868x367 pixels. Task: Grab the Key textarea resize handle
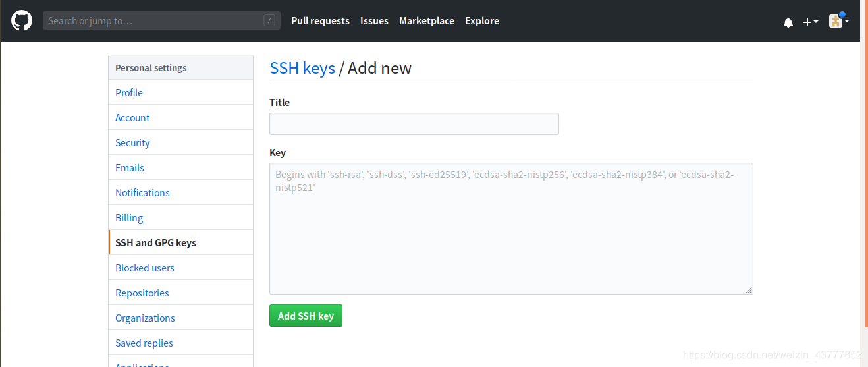(x=749, y=290)
